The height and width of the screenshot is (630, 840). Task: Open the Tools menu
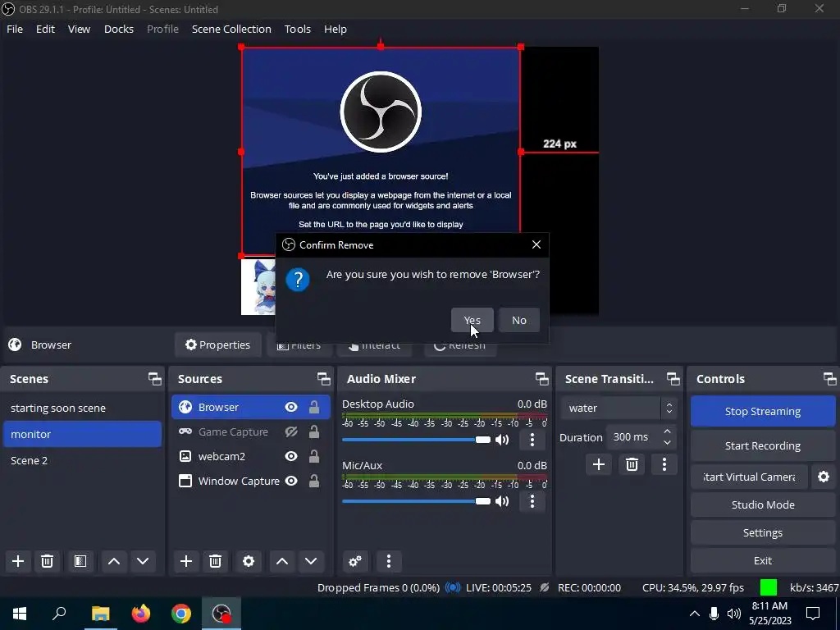point(297,29)
